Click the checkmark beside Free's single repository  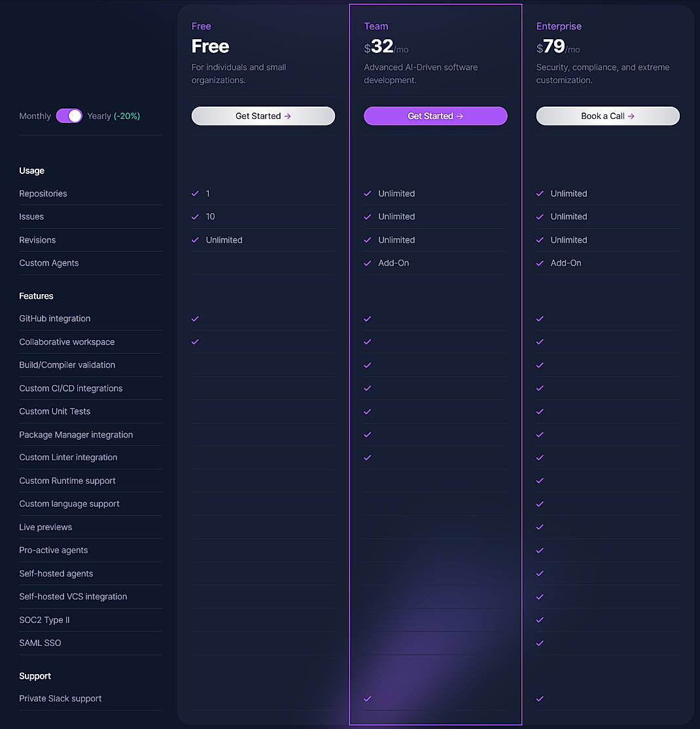[x=195, y=194]
